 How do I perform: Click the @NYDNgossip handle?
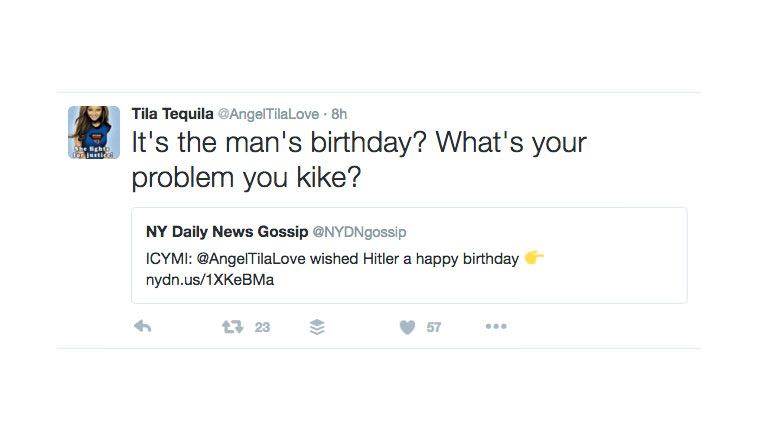coord(360,232)
